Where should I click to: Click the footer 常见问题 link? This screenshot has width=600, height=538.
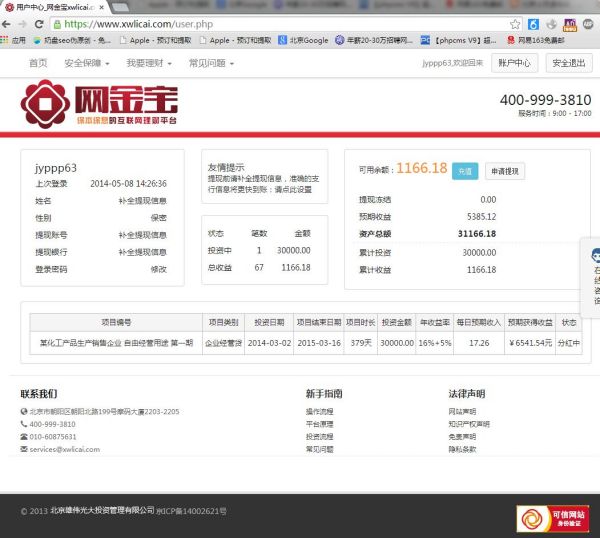point(320,449)
